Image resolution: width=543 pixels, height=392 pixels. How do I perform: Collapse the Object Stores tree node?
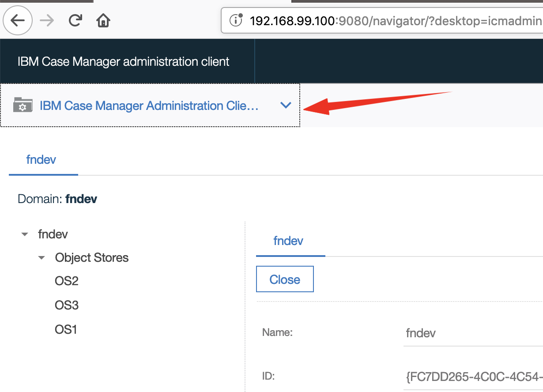[x=41, y=257]
